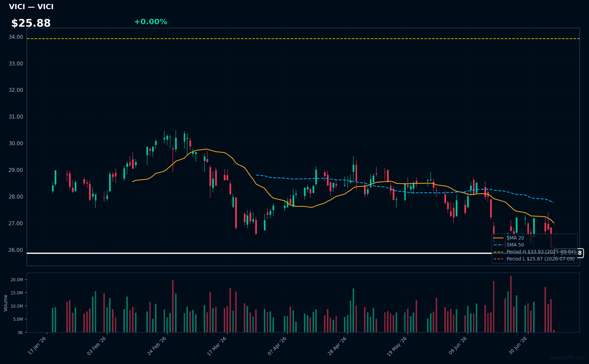Select the Period L $25.87 legend entry text
Image resolution: width=589 pixels, height=364 pixels.
[541, 259]
